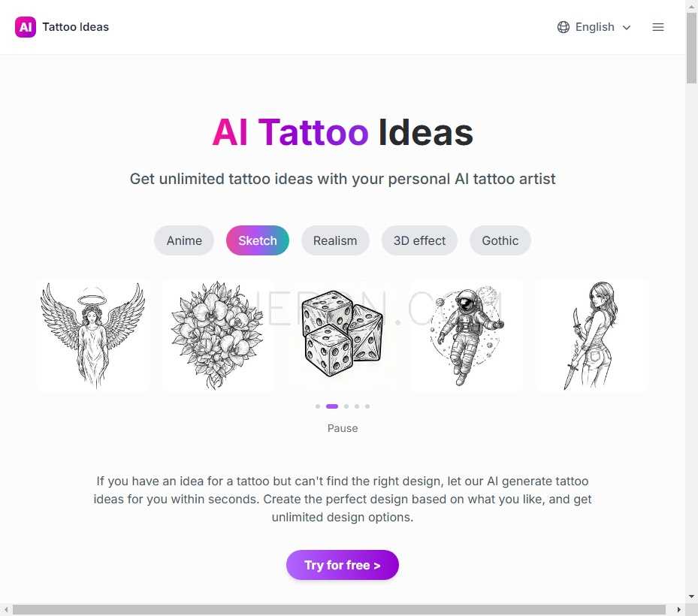Open the angel tattoo sketch thumbnail
Screen dimensions: 698x616
tap(93, 336)
